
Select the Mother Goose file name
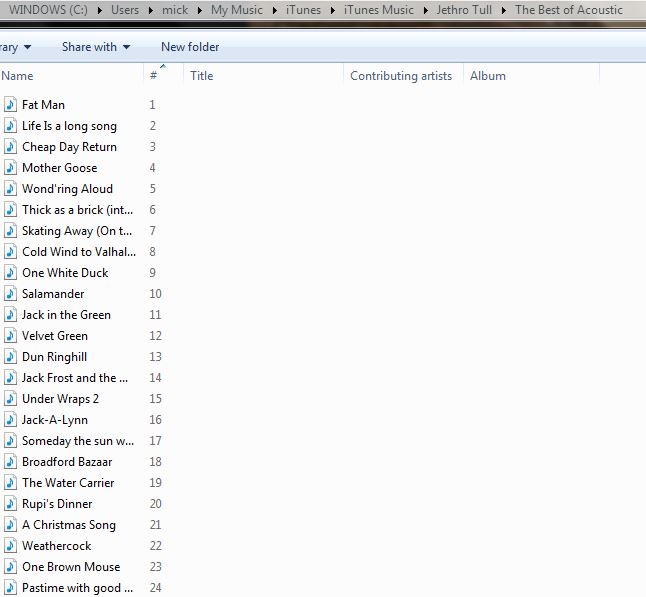(59, 168)
